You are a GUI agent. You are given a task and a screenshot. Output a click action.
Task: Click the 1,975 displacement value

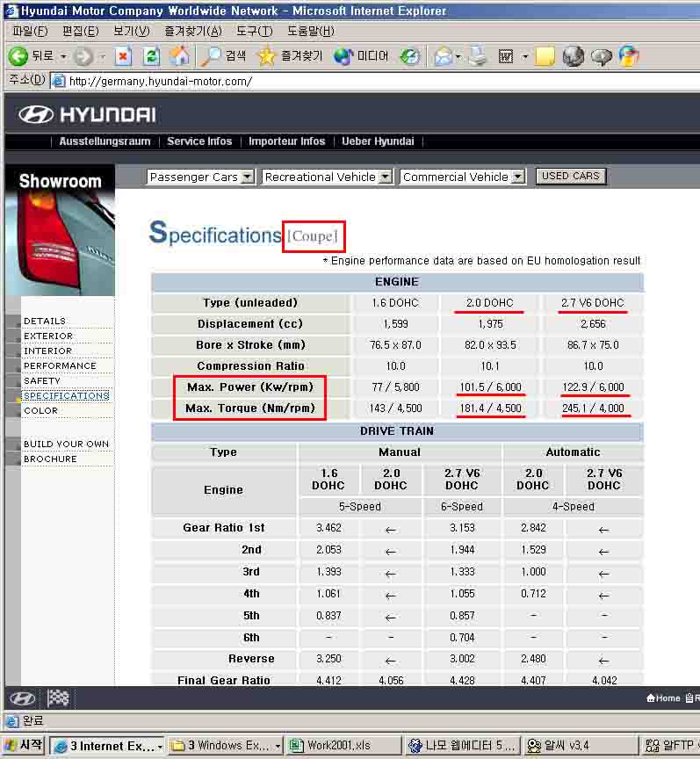click(490, 324)
